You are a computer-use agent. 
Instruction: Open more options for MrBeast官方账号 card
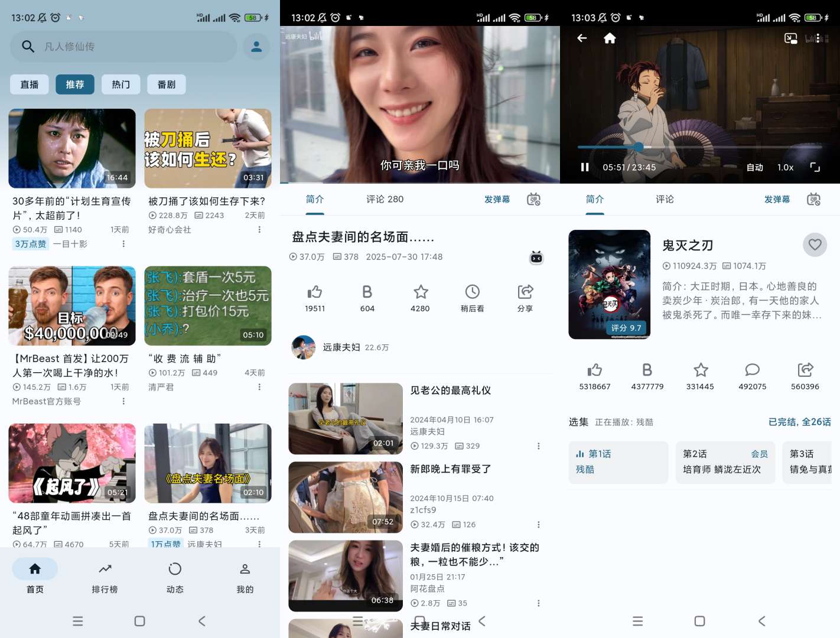[x=123, y=402]
